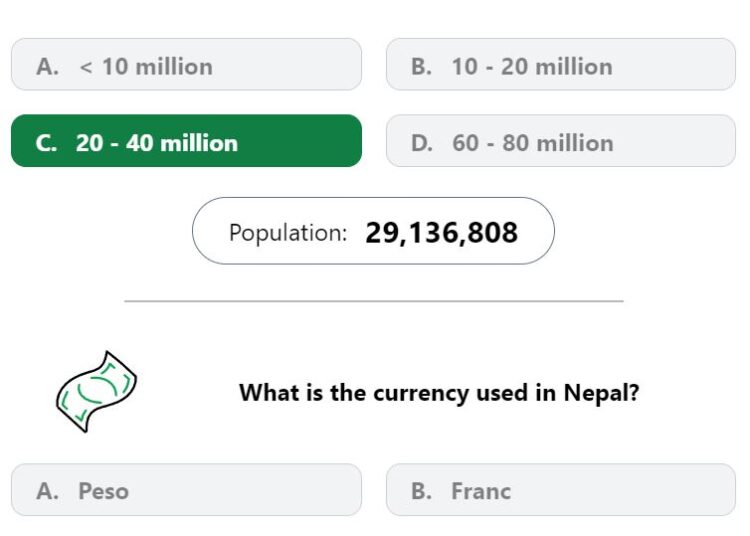Click letter "B." beside "10 - 20 million"

click(x=421, y=66)
